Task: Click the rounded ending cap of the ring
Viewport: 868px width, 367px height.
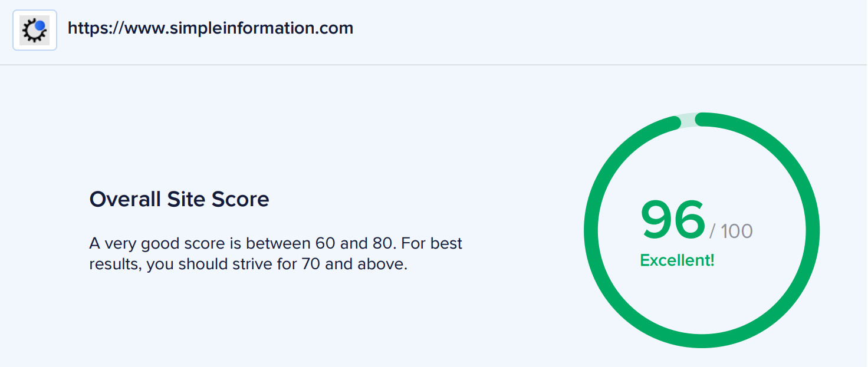Action: [675, 123]
